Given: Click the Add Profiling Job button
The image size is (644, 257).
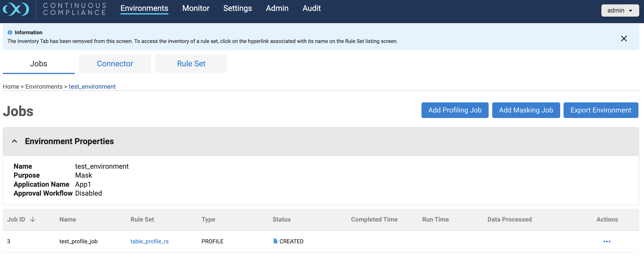Looking at the screenshot, I should point(455,110).
